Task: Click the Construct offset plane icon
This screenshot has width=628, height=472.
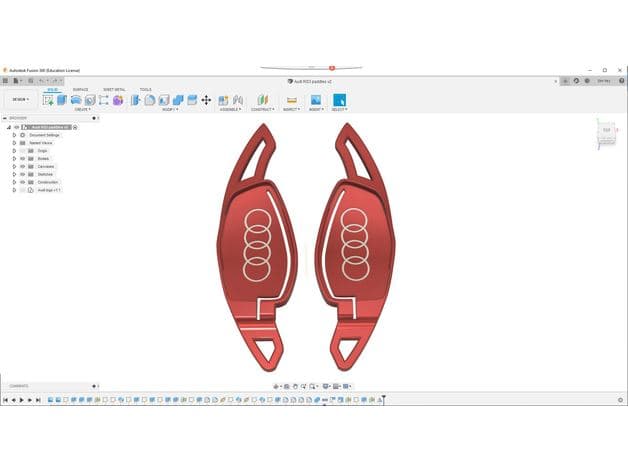Action: click(263, 100)
